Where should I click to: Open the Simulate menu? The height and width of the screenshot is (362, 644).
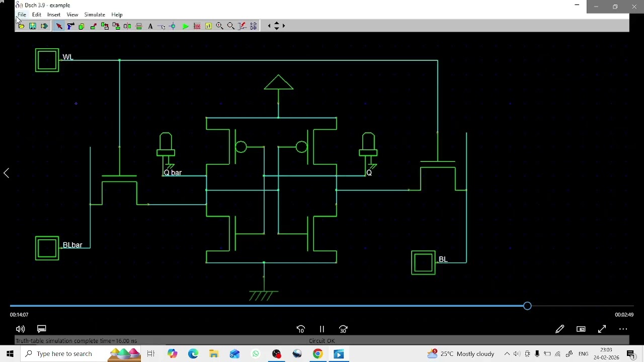(x=95, y=15)
